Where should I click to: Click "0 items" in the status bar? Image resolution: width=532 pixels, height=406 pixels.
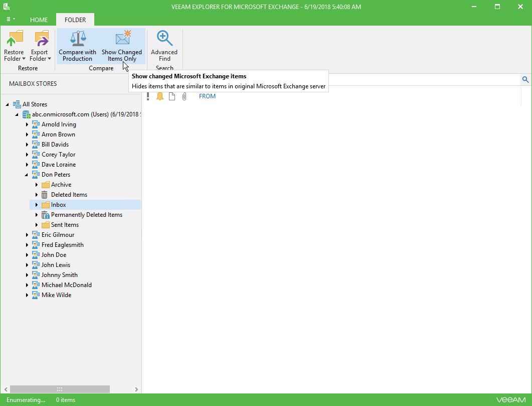(x=66, y=400)
